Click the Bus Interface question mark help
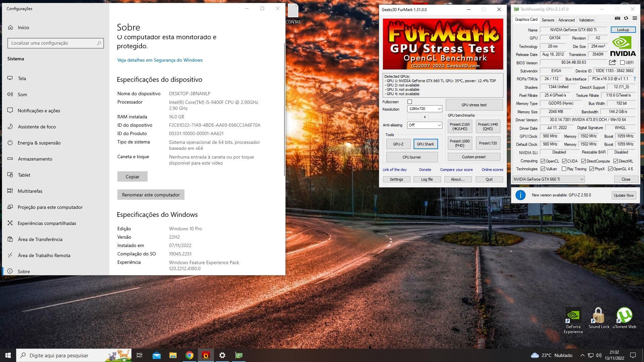The height and width of the screenshot is (362, 644). click(x=634, y=79)
